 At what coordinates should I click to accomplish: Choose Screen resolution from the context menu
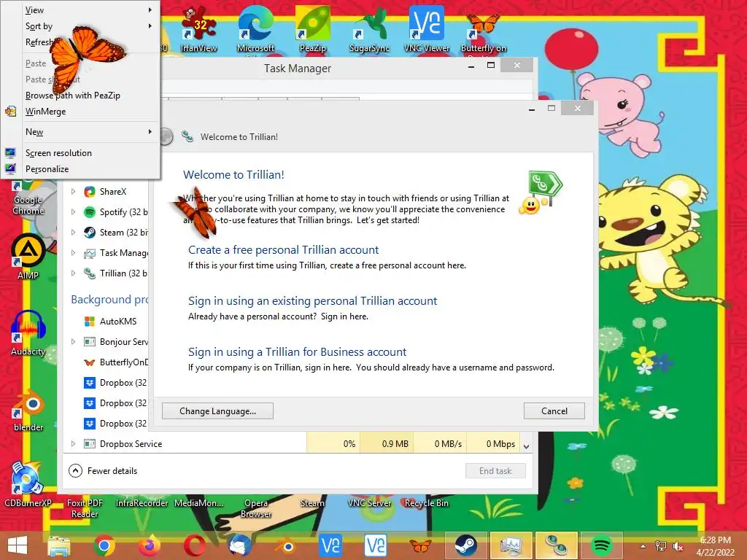80,153
